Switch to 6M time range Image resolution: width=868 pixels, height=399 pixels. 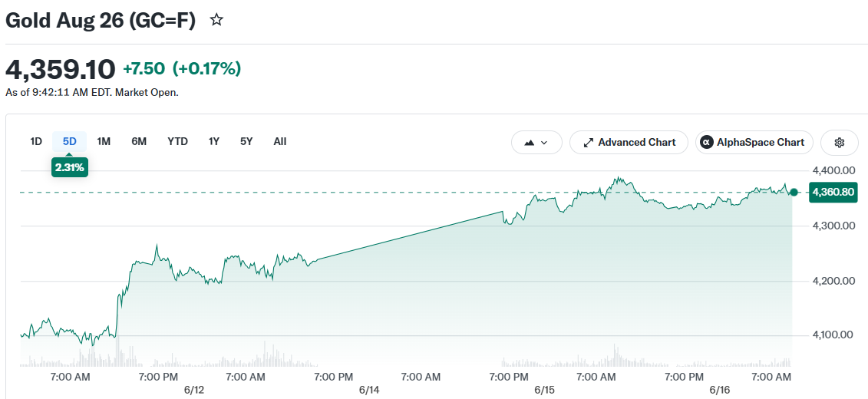[139, 142]
